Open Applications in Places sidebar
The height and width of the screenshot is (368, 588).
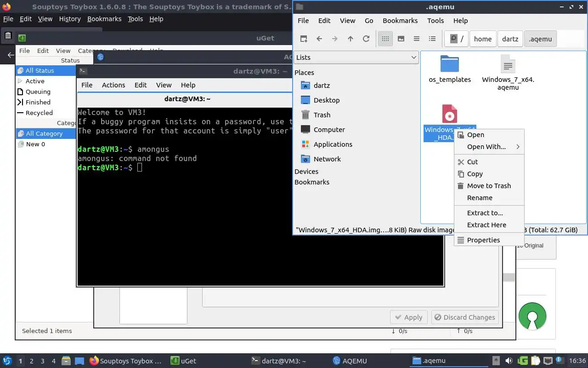[x=333, y=144]
